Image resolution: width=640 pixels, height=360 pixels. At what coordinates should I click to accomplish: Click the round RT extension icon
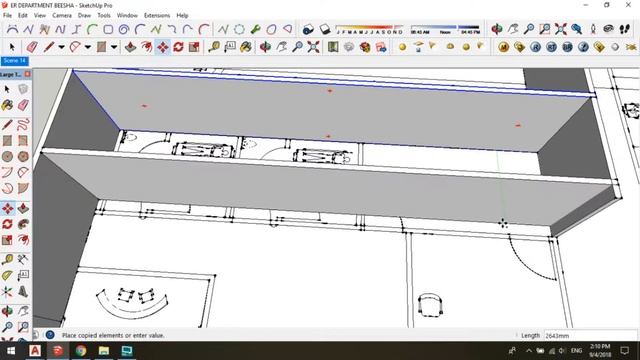[x=551, y=47]
